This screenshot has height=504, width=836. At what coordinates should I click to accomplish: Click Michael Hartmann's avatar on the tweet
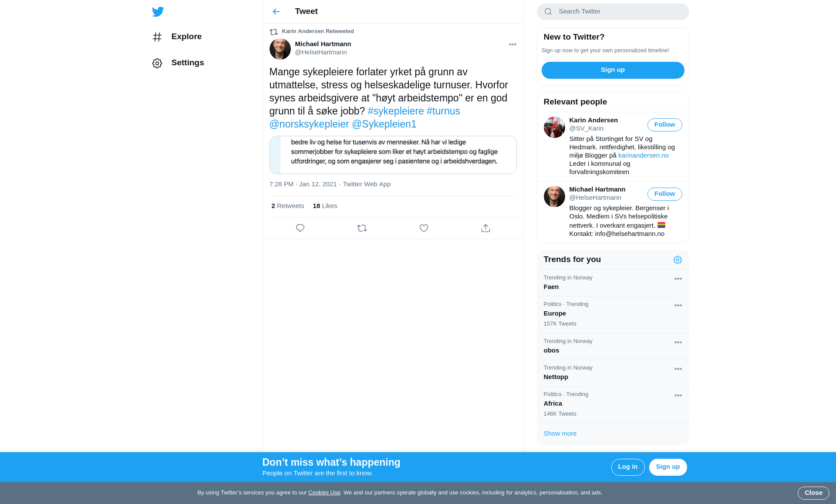[280, 49]
